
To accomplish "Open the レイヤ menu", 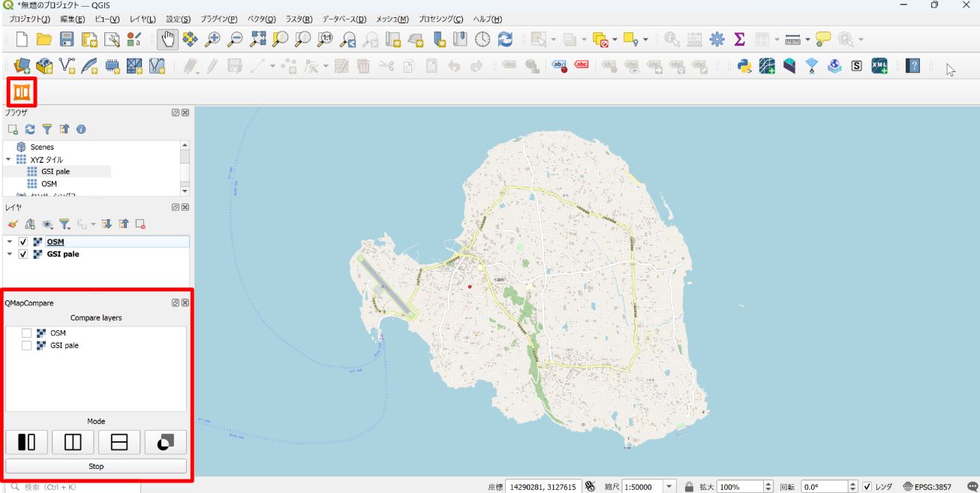I will pos(143,19).
